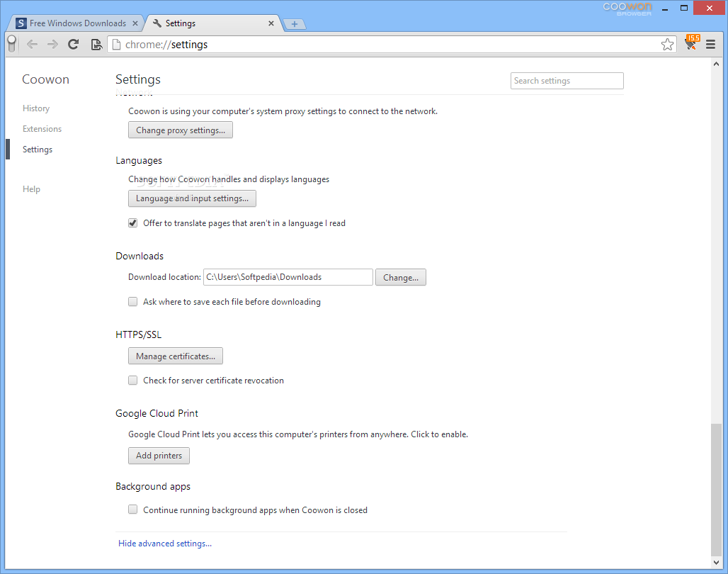
Task: Click the vertical scrollbar thumb
Action: (716, 490)
